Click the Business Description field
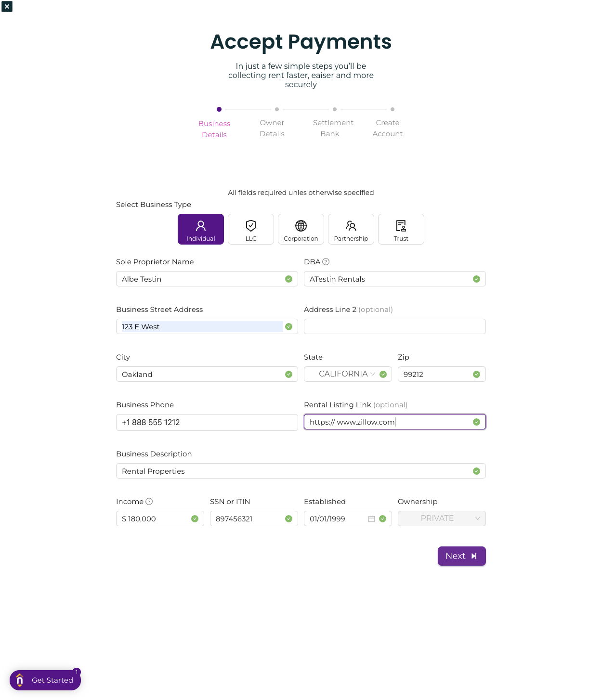The width and height of the screenshot is (602, 700). point(301,471)
